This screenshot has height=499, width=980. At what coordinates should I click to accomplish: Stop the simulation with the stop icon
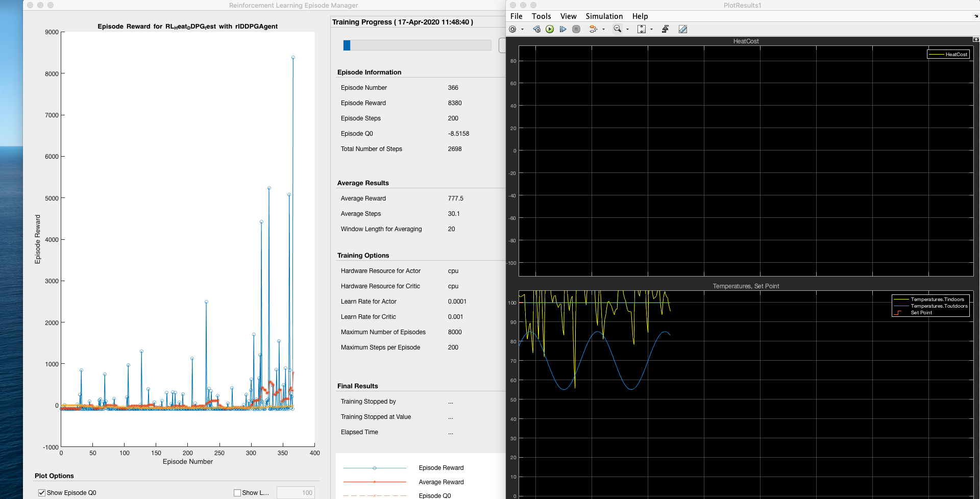[x=576, y=29]
